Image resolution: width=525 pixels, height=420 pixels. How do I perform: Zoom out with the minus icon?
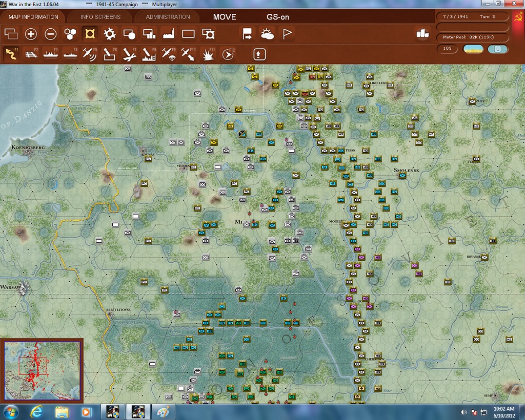pos(51,34)
